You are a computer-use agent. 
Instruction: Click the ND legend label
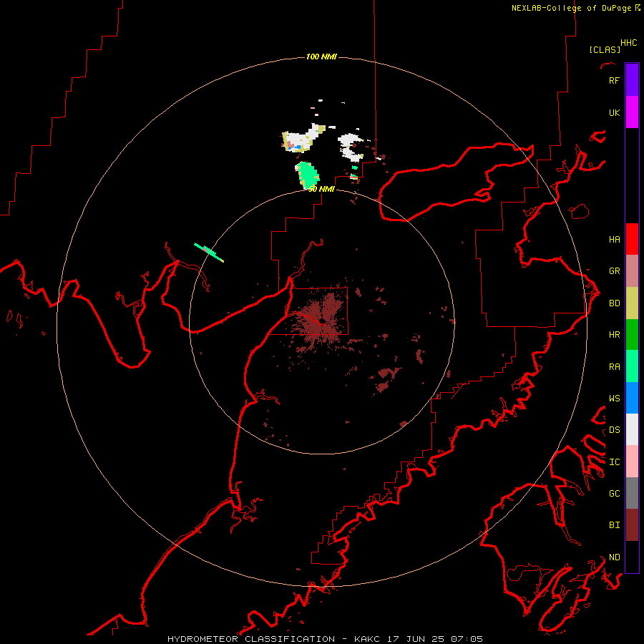click(x=614, y=557)
